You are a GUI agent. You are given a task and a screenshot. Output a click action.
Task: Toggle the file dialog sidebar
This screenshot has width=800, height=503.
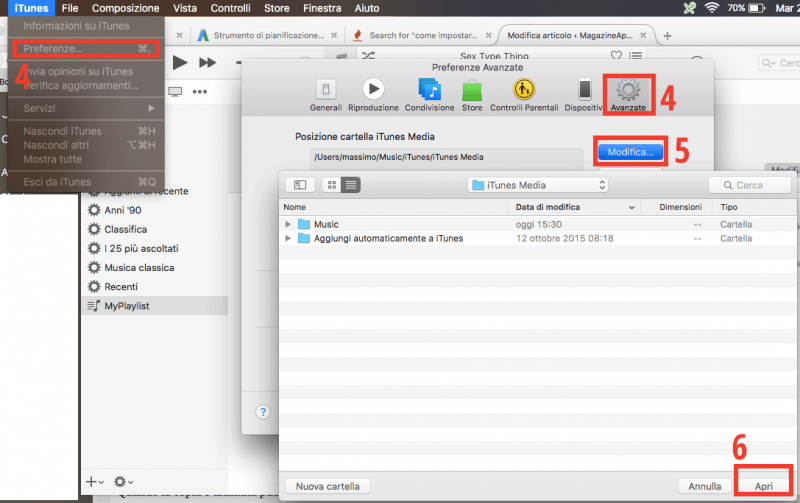tap(299, 185)
